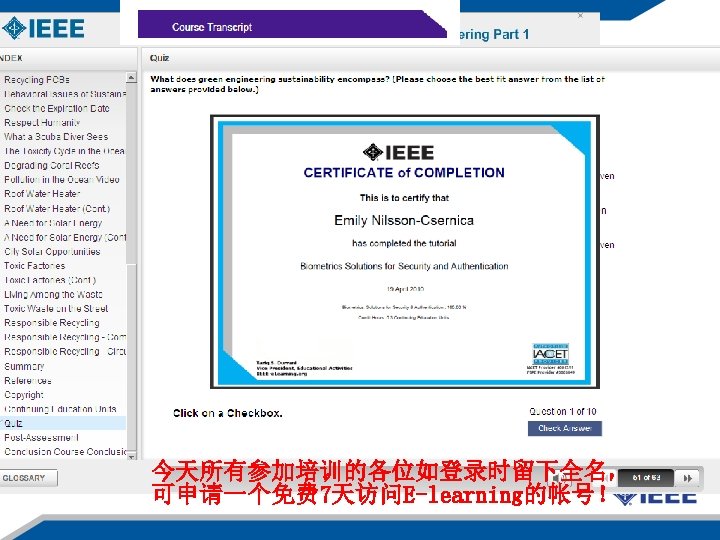This screenshot has width=720, height=540.
Task: Click the 'Click on a Checkbox.' instruction
Action: 228,413
